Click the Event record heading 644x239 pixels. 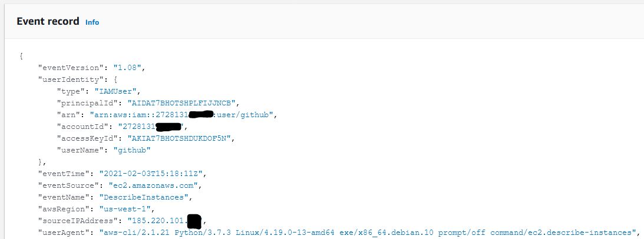coord(48,21)
